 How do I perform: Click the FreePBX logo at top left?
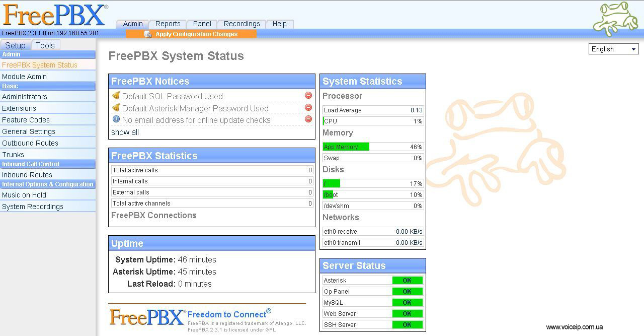[54, 15]
